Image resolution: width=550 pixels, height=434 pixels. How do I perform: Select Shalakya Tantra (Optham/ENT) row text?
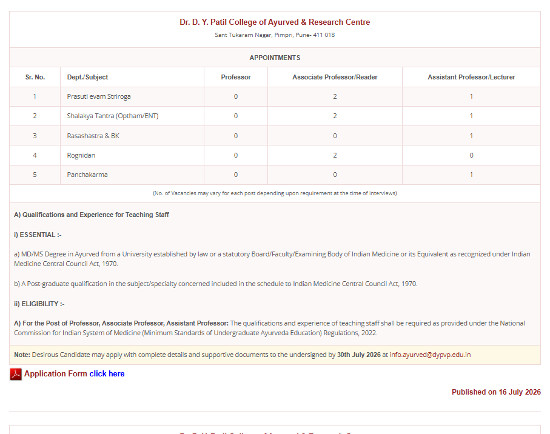(x=113, y=115)
